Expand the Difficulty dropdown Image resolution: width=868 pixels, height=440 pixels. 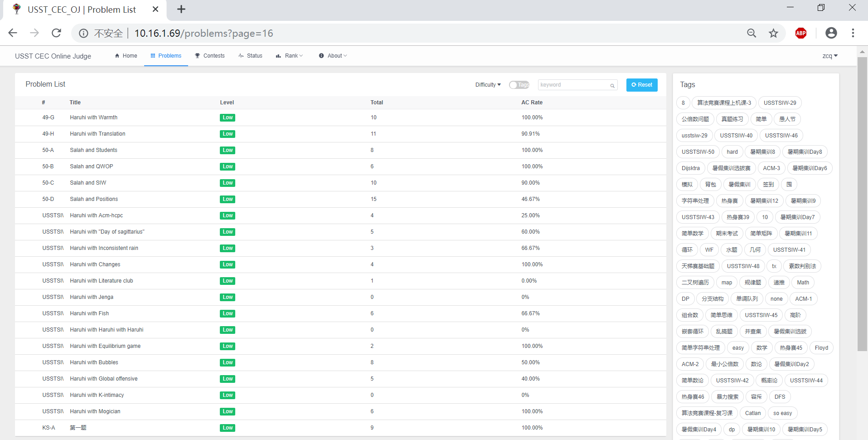(x=488, y=85)
